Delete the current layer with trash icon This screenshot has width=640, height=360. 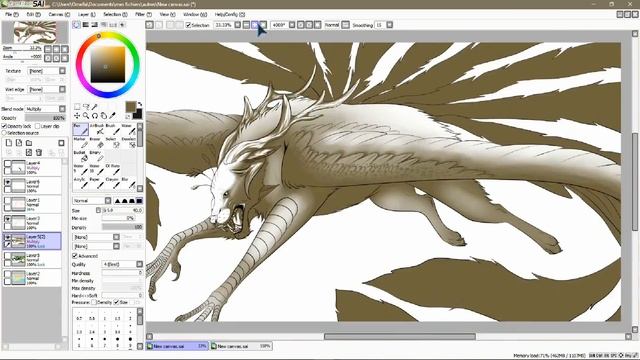click(39, 153)
